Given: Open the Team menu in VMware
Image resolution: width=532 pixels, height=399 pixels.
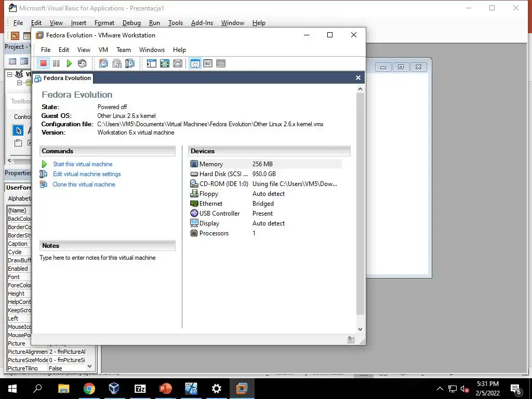Looking at the screenshot, I should tap(124, 50).
